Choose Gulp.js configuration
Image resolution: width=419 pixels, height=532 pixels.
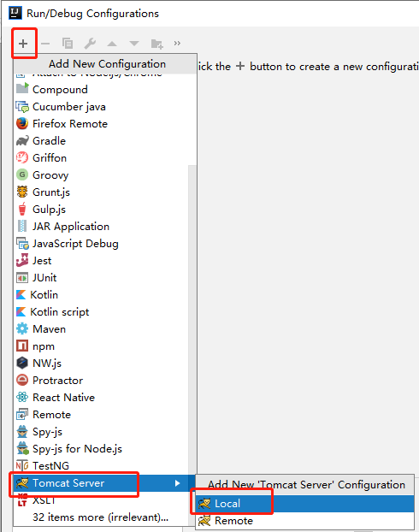point(101,210)
